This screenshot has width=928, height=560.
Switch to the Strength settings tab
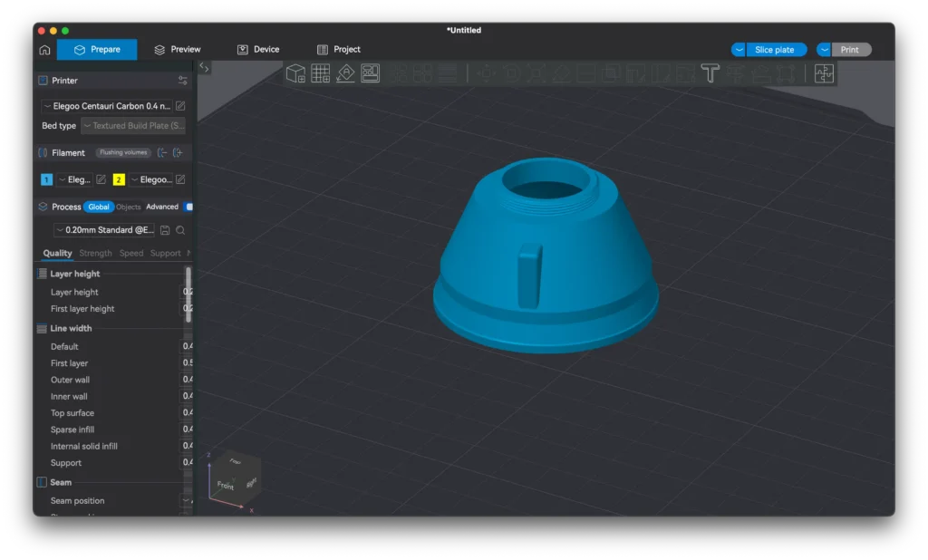[95, 253]
